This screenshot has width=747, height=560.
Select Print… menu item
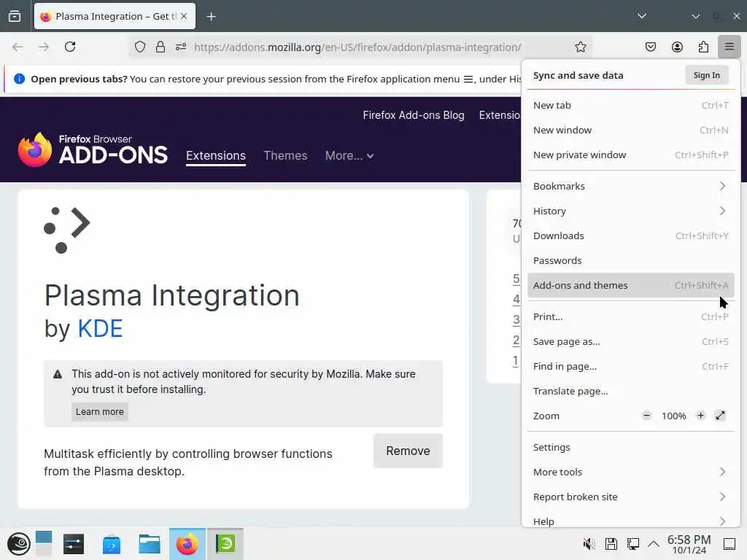[631, 316]
